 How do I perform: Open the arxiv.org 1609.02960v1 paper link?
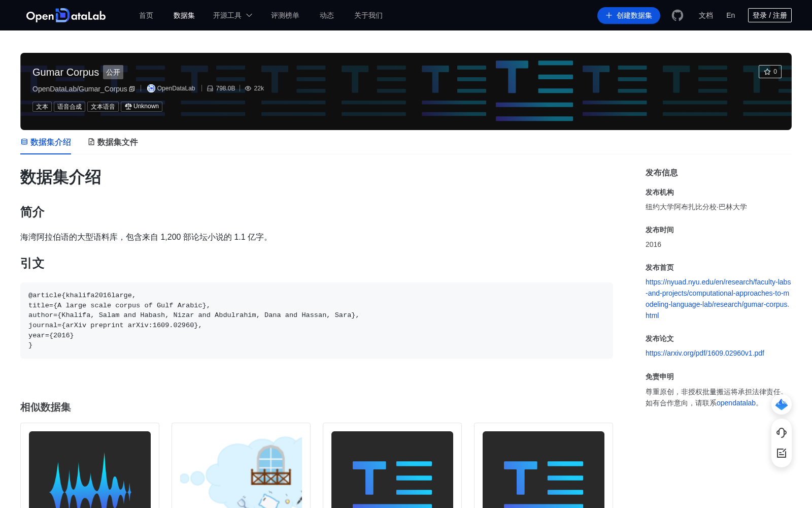[x=705, y=353]
